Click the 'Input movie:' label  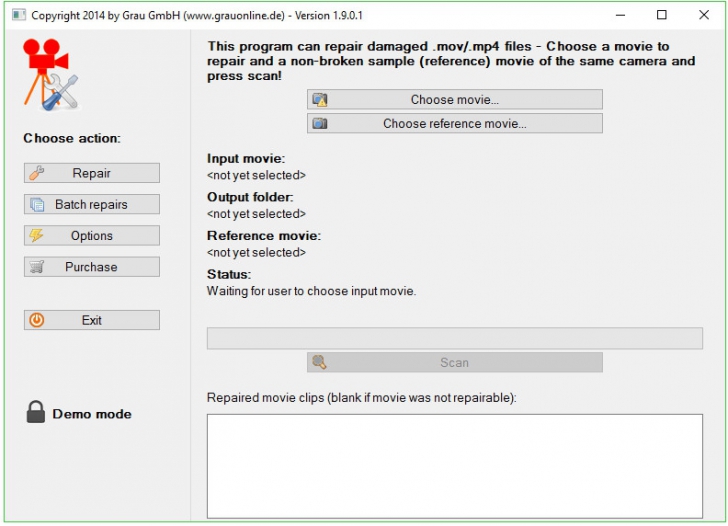[x=246, y=158]
